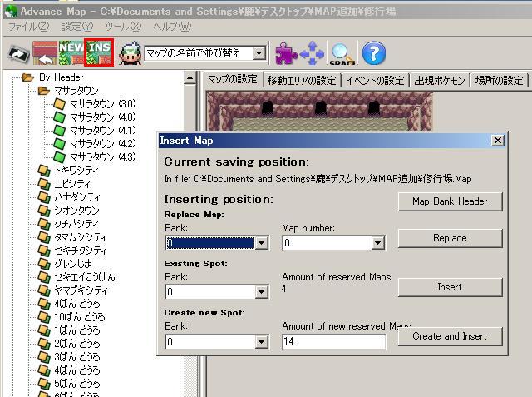This screenshot has height=397, width=532.
Task: Expand the Existing Spot Bank dropdown
Action: (262, 292)
